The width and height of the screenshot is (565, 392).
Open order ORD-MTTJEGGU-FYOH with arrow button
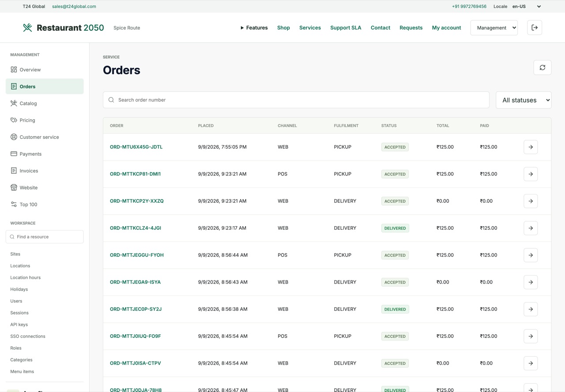tap(531, 255)
